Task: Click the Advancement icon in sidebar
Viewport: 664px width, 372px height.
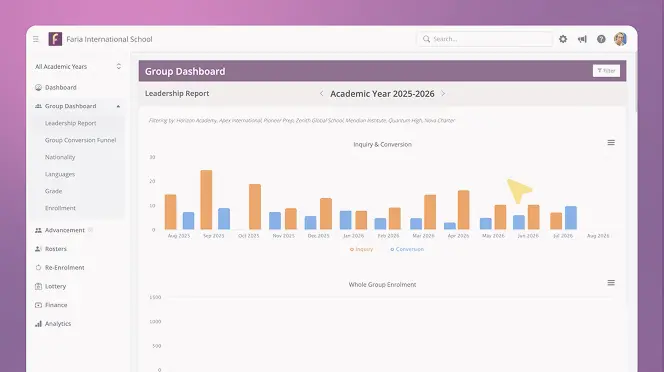Action: [38, 230]
